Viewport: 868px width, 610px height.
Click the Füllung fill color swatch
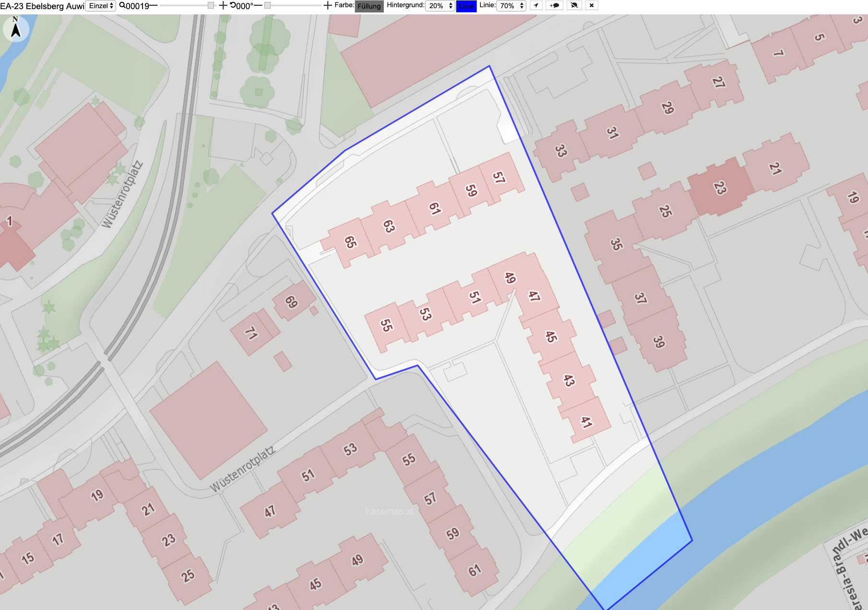(x=369, y=6)
